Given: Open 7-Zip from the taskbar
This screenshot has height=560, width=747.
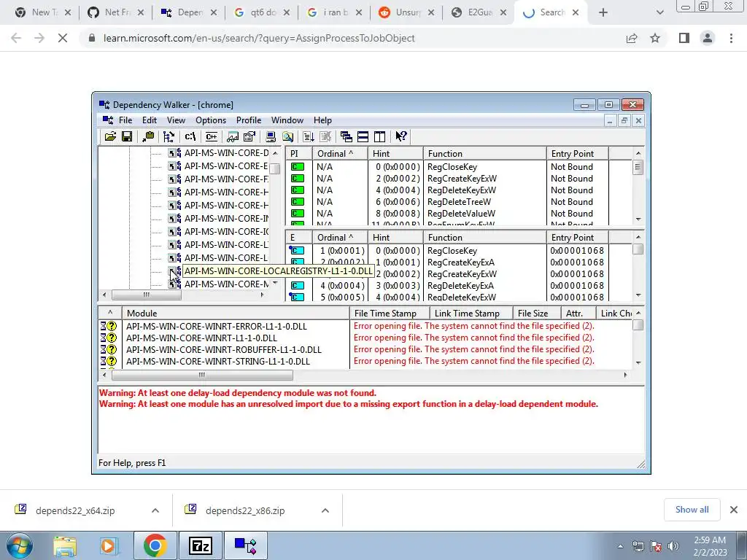Looking at the screenshot, I should pos(200,545).
